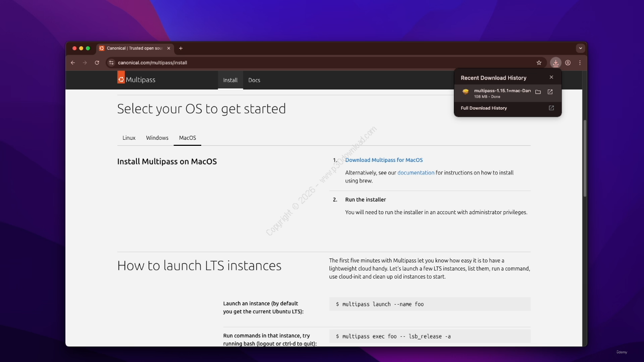Viewport: 644px width, 362px height.
Task: Click the site information icon in address bar
Action: pyautogui.click(x=112, y=63)
